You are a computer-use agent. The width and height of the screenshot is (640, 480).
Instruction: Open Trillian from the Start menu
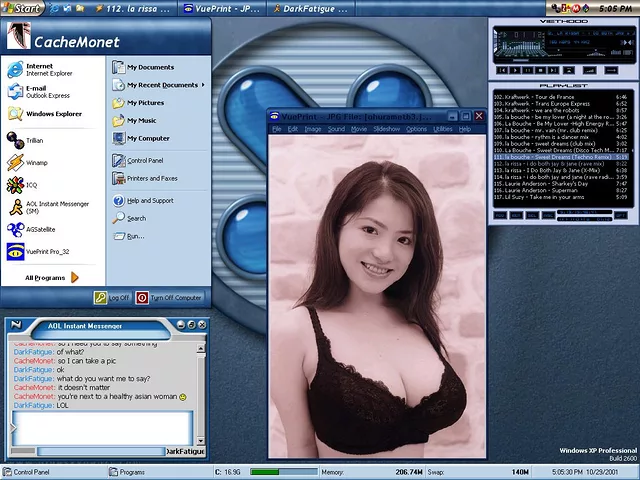pos(35,140)
